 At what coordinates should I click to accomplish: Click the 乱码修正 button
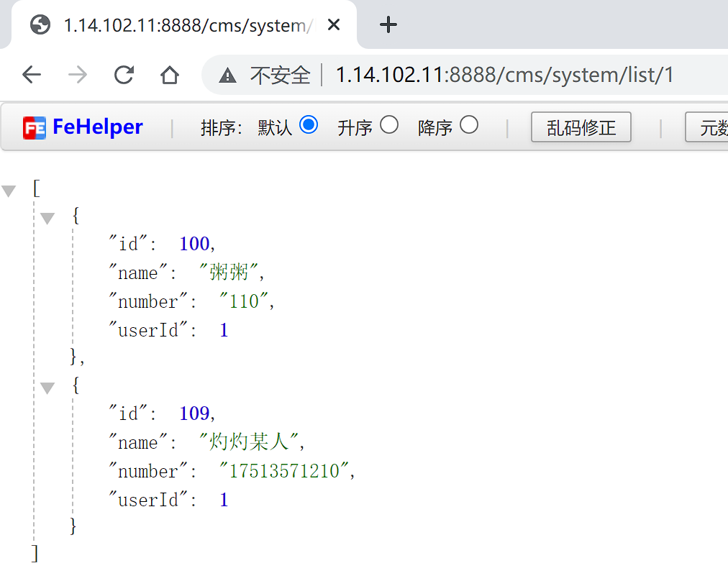[581, 128]
